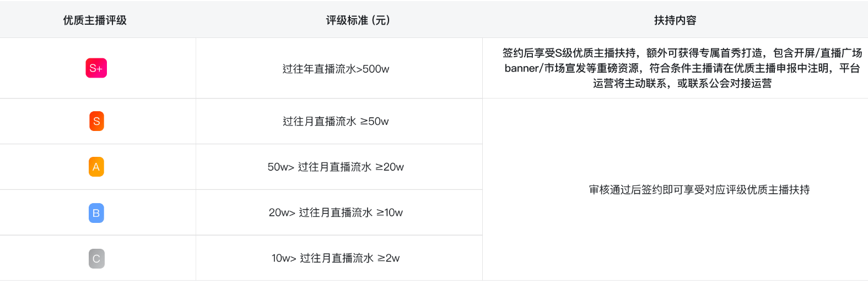
Task: Click the 过往年直播流水>500w criteria cell
Action: (x=336, y=69)
